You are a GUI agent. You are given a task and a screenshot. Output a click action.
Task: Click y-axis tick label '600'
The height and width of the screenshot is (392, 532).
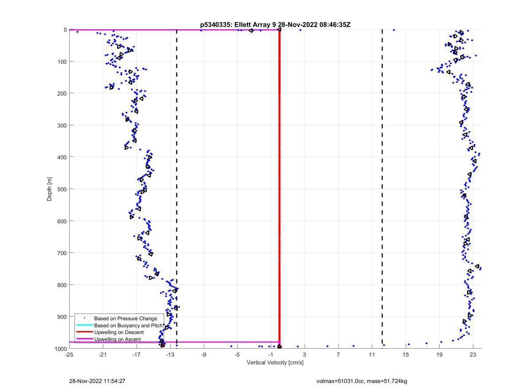tap(62, 221)
